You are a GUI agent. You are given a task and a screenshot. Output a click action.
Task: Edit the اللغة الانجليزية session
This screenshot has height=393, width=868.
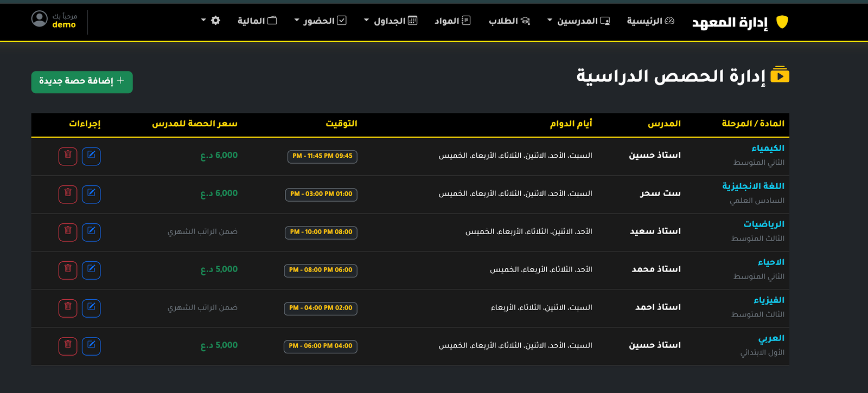91,194
